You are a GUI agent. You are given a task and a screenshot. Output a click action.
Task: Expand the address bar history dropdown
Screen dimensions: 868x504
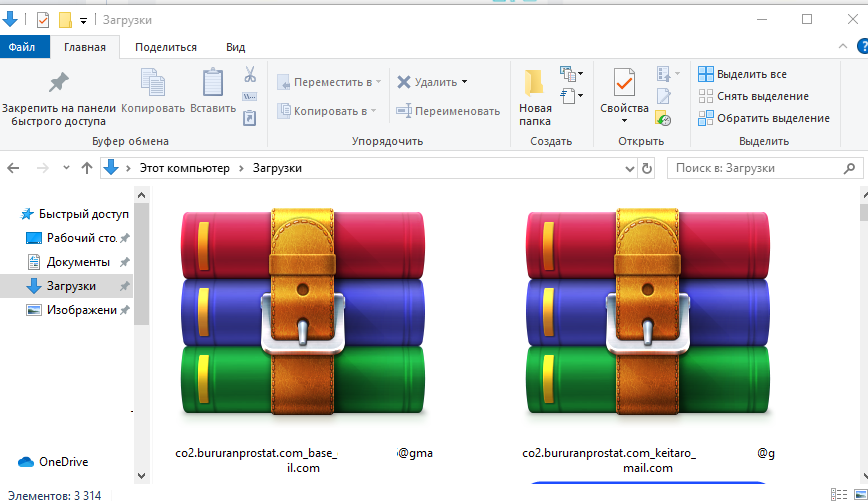pyautogui.click(x=629, y=168)
